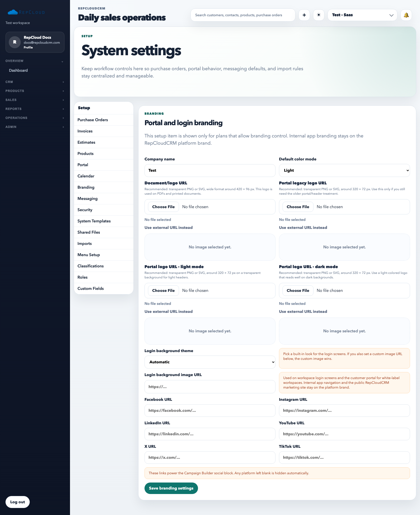Click the System settings heading
Screen dimensions: 420x515
(131, 51)
